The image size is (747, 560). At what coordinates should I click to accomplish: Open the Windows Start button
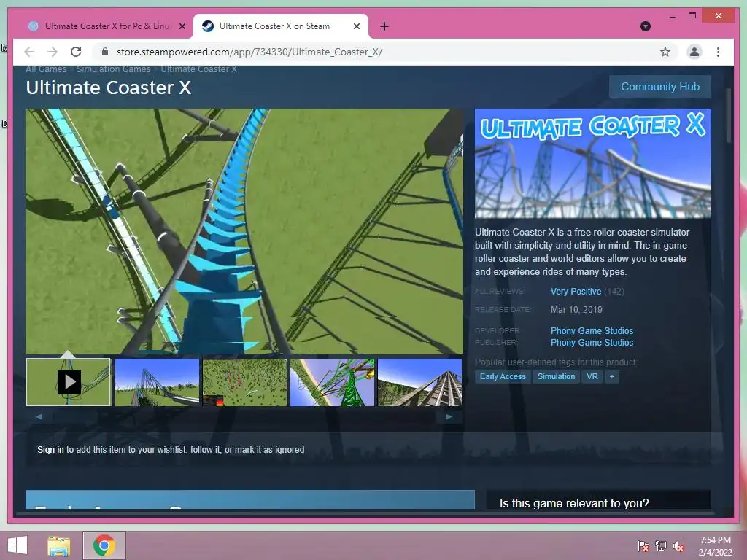[x=18, y=545]
